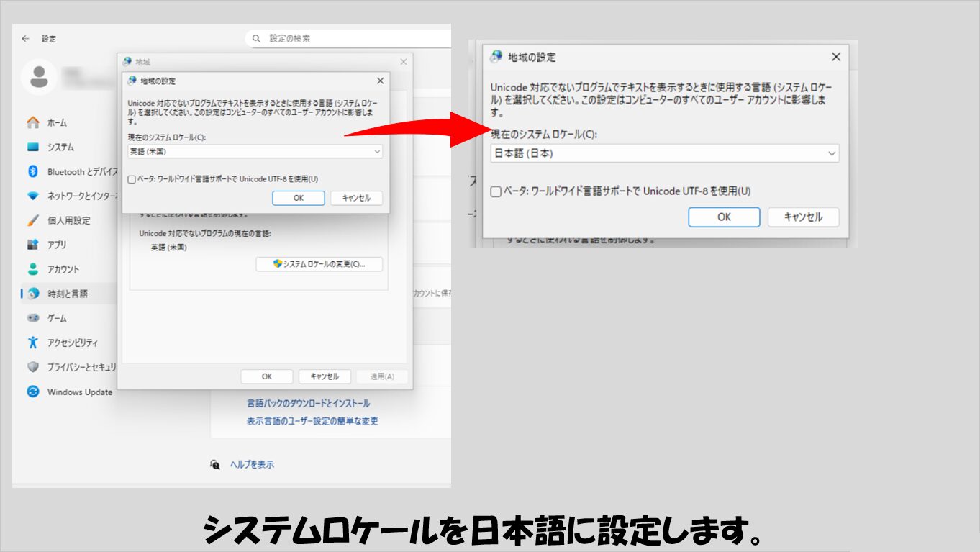980x552 pixels.
Task: Open the Apps icon in sidebar
Action: tap(33, 245)
